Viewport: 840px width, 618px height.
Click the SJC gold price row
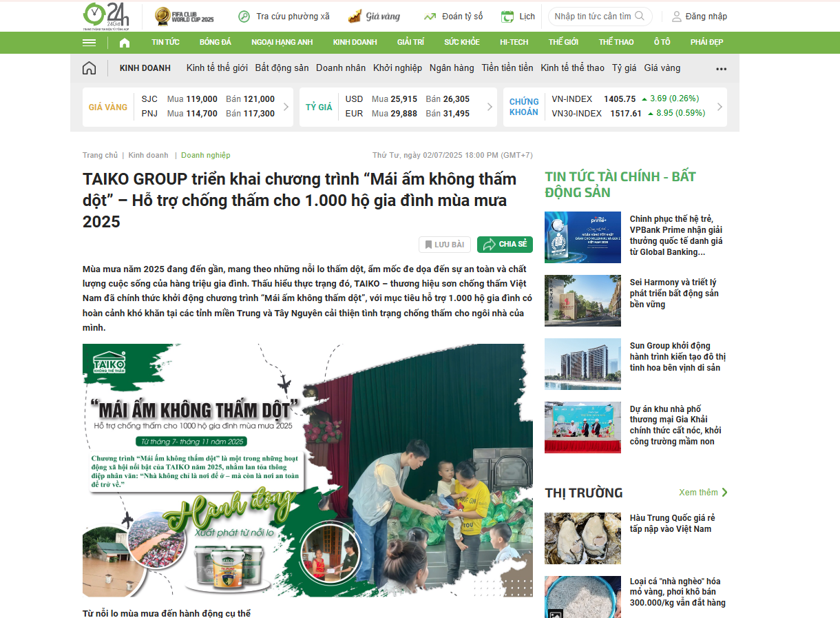point(208,99)
